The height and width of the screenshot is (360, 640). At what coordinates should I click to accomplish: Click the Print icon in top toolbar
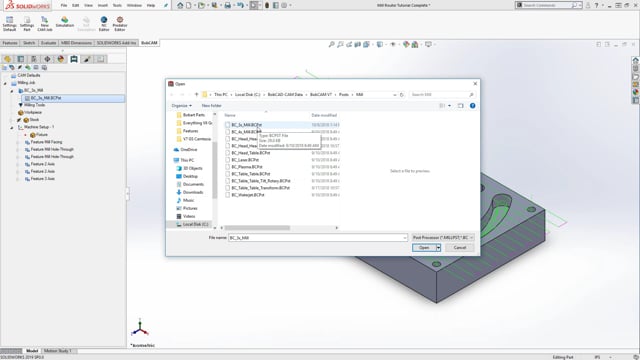click(227, 5)
